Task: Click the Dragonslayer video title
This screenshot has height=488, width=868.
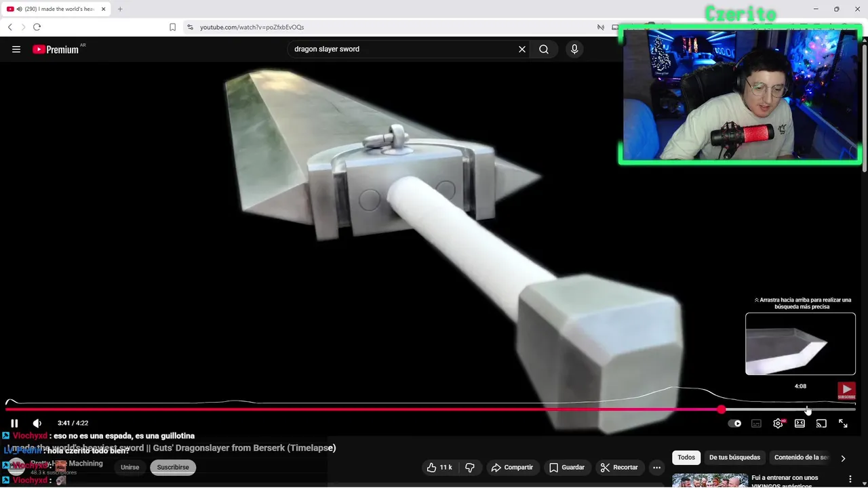Action: [170, 448]
